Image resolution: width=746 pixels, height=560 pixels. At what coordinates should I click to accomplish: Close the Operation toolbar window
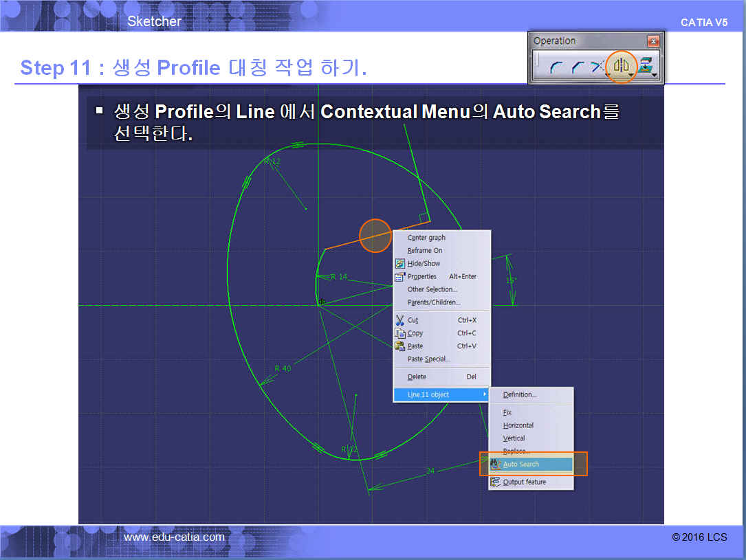[653, 41]
